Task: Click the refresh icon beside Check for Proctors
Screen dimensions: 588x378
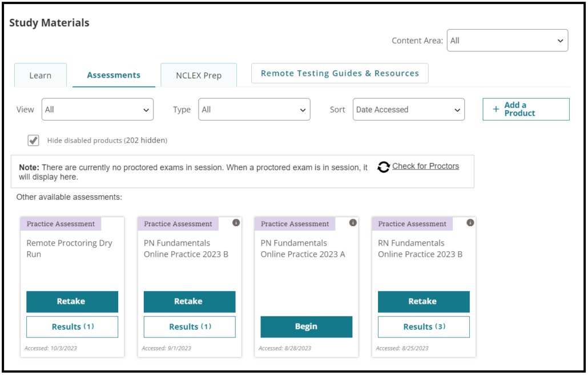Action: click(x=384, y=167)
